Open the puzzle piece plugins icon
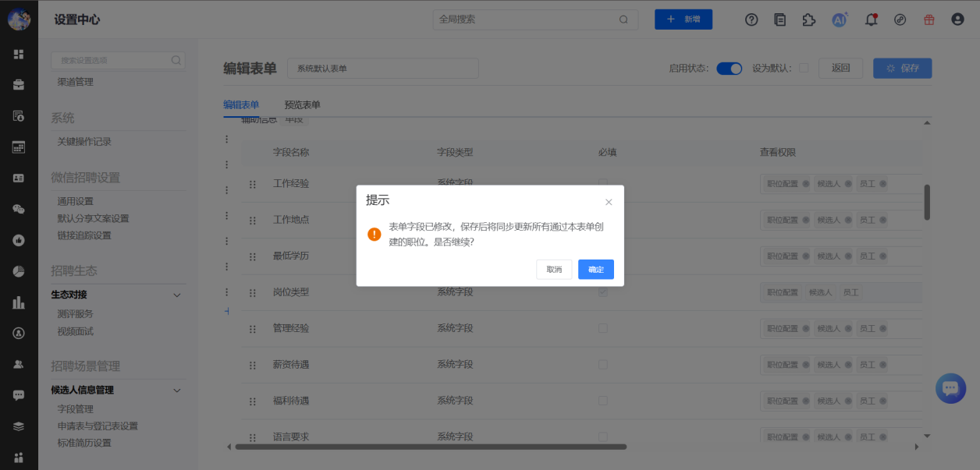Viewport: 980px width, 470px height. [x=809, y=19]
